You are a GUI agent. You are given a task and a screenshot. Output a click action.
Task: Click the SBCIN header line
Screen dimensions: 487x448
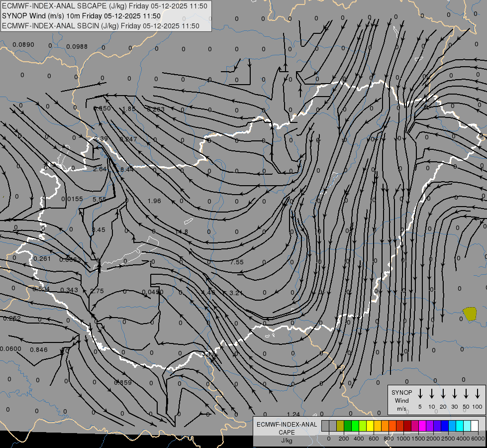pos(100,26)
